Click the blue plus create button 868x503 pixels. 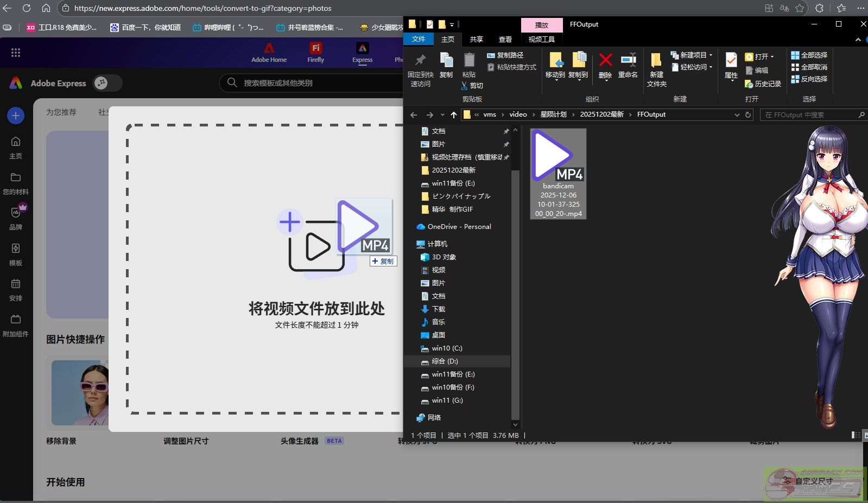pyautogui.click(x=16, y=115)
